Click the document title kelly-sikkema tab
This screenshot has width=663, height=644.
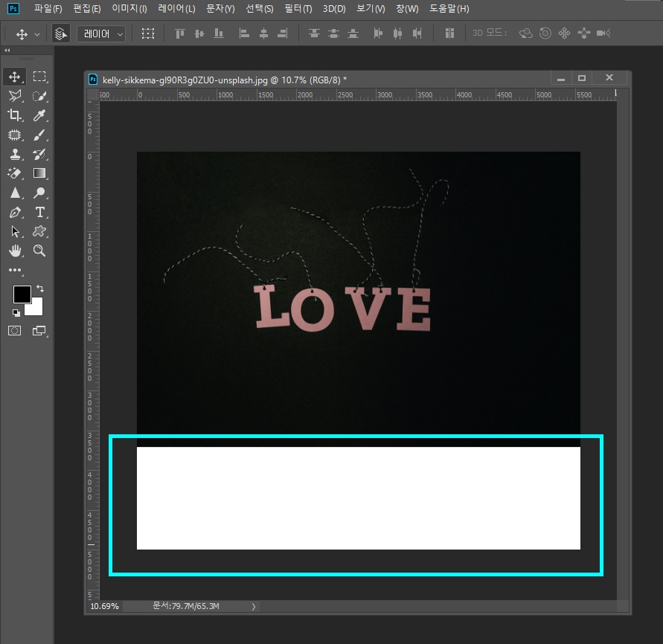[225, 80]
